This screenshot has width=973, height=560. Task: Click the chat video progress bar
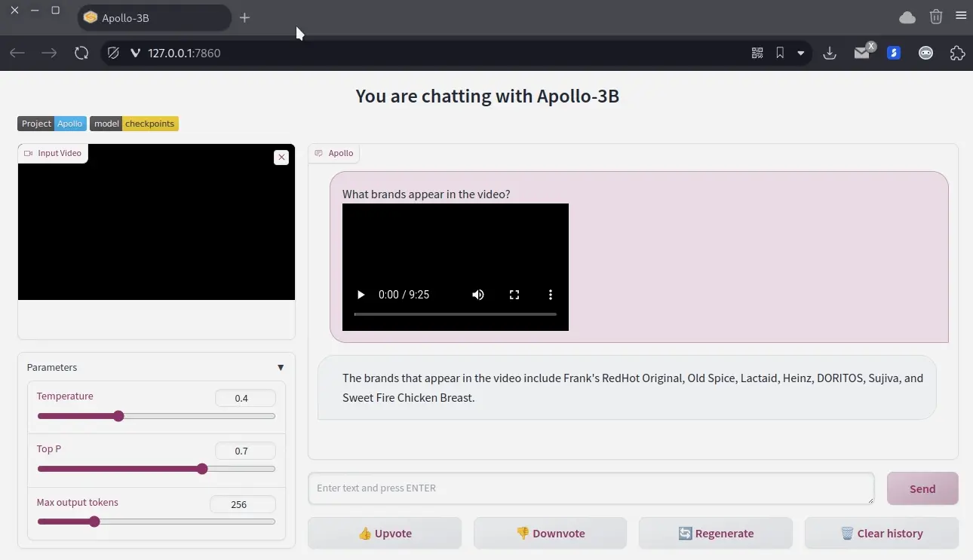[456, 314]
